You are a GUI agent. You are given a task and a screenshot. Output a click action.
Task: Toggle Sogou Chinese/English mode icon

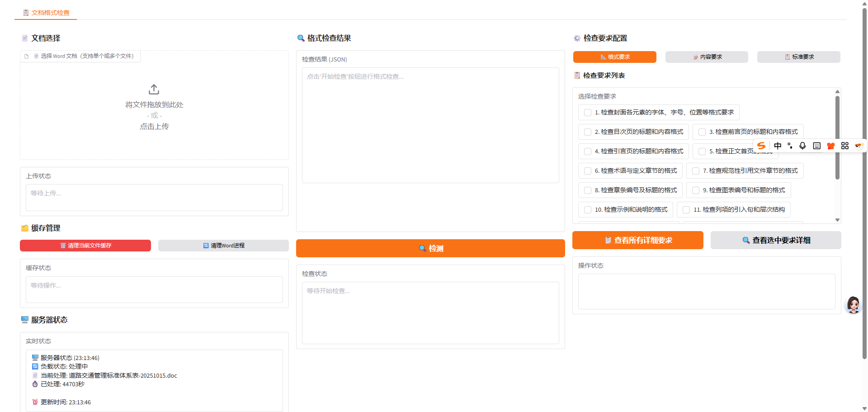click(778, 146)
